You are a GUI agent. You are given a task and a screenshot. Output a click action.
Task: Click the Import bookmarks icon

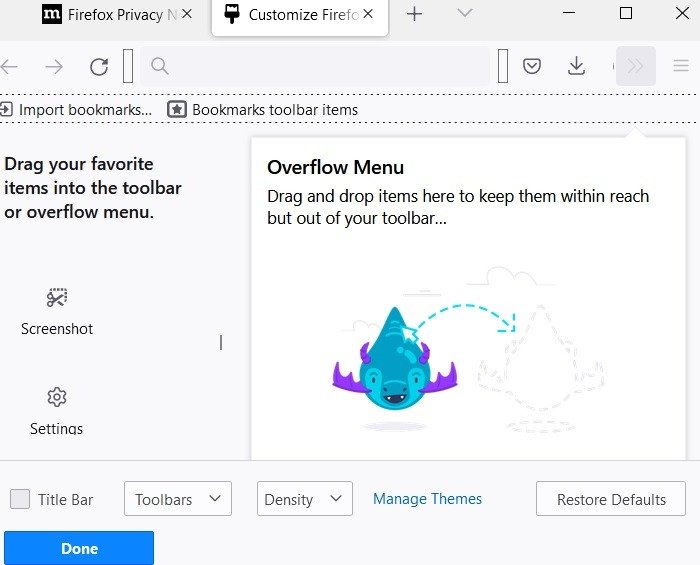click(x=6, y=109)
